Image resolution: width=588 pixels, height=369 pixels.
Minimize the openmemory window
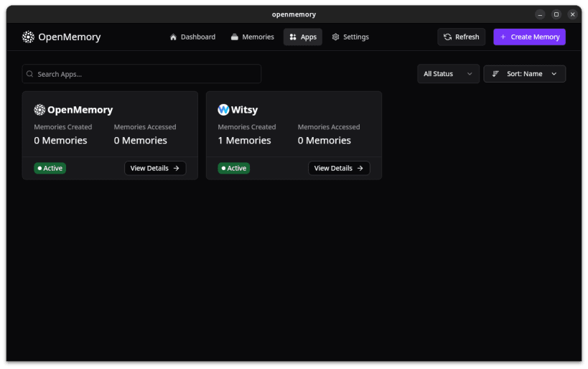540,14
